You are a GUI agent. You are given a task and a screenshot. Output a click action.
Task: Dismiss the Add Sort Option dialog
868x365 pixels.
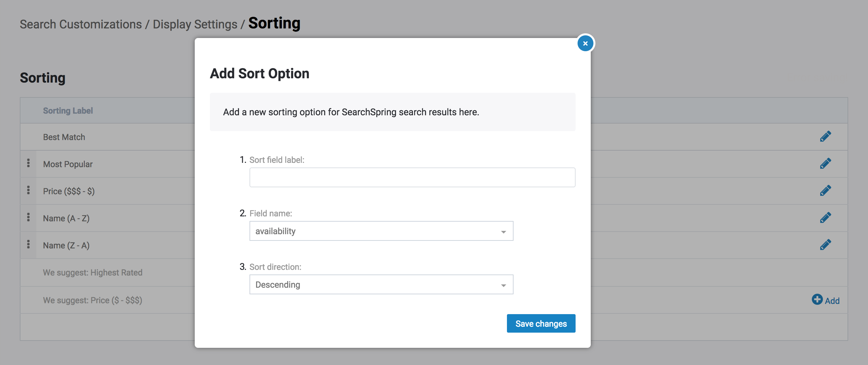pos(585,43)
